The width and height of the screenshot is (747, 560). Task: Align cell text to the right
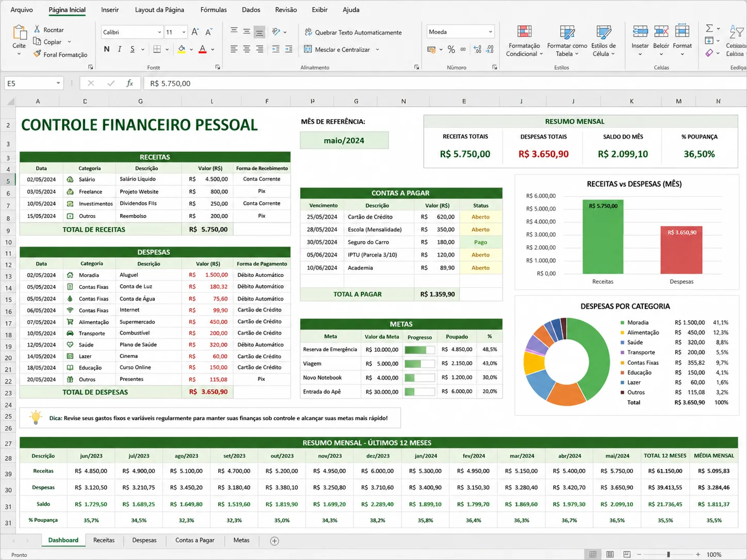(259, 50)
